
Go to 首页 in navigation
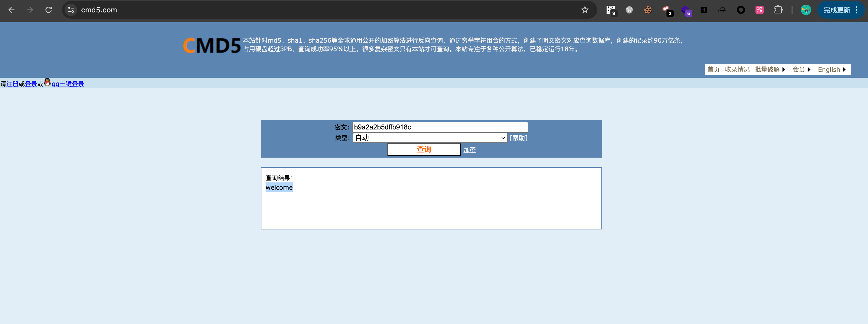713,70
